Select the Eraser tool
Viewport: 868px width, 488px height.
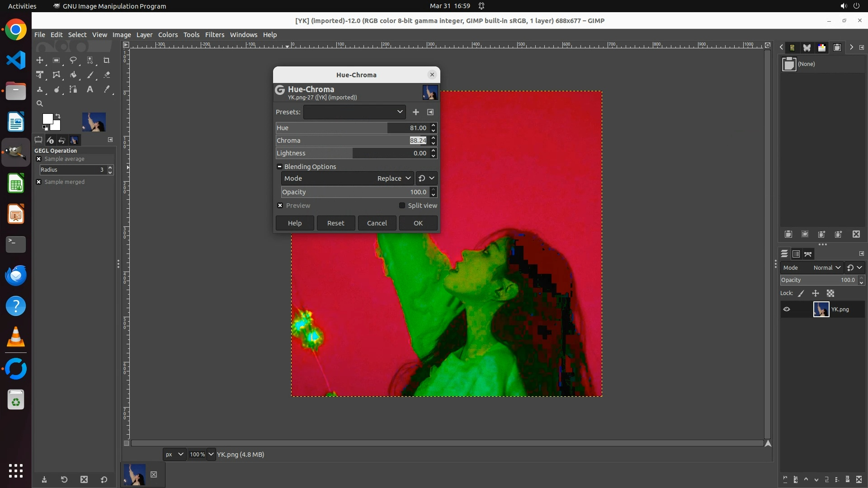(107, 75)
